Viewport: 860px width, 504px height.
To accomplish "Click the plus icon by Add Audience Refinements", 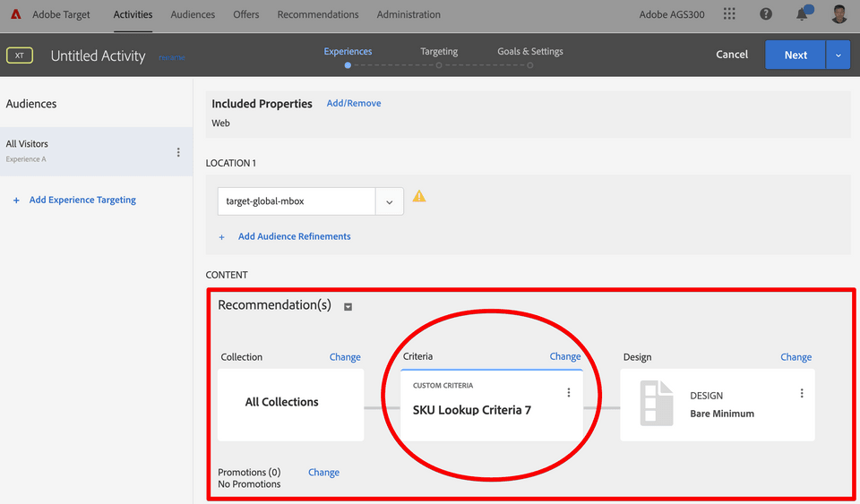I will tap(221, 237).
